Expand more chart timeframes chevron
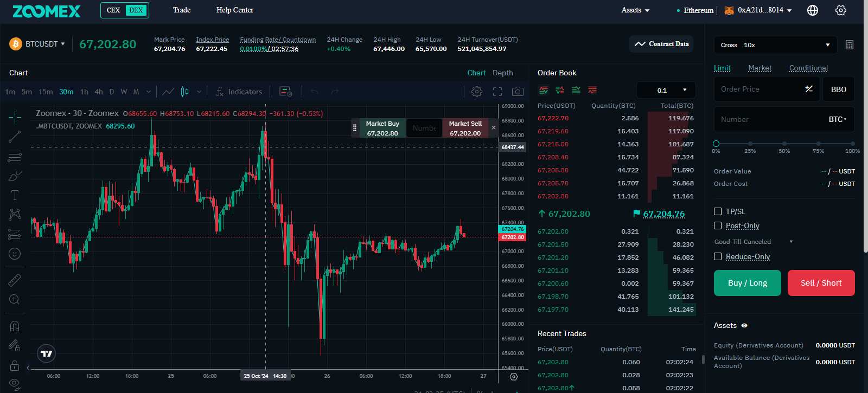868x393 pixels. coord(149,92)
